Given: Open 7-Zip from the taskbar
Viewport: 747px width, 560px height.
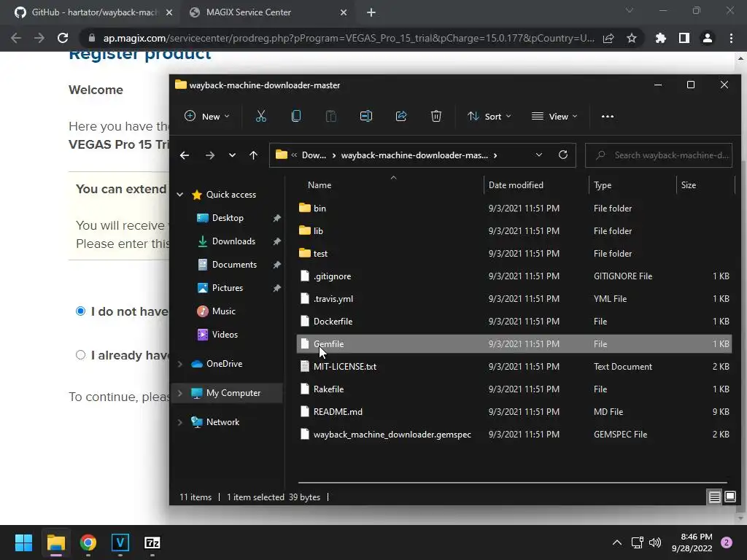Looking at the screenshot, I should tap(152, 542).
